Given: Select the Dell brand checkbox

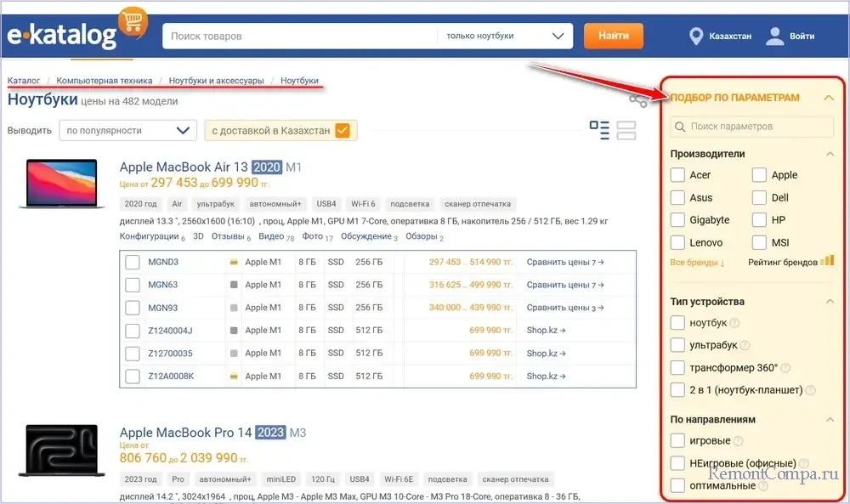Looking at the screenshot, I should tap(759, 198).
